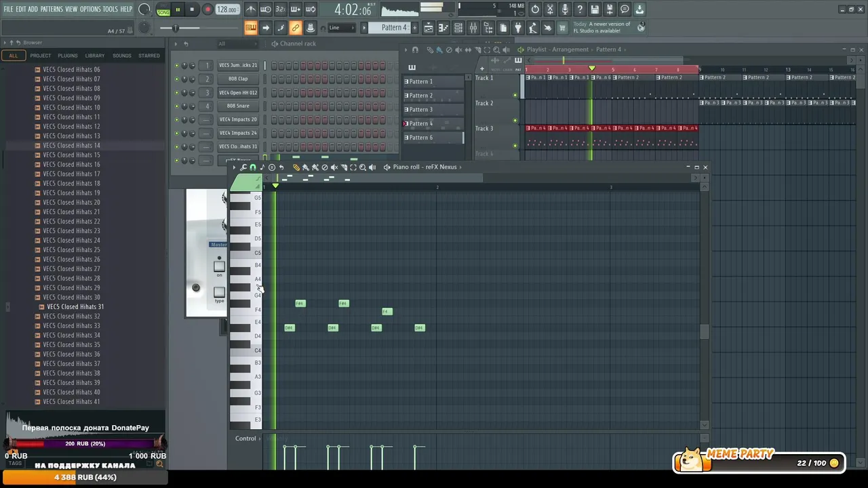The width and height of the screenshot is (868, 488).
Task: Toggle the mute switch on playlist Track 1
Action: pyautogui.click(x=515, y=95)
